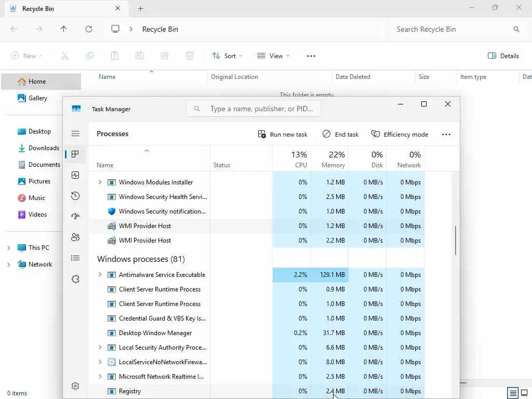Open Startup apps icon in Task Manager sidebar
The height and width of the screenshot is (399, 532).
click(75, 217)
